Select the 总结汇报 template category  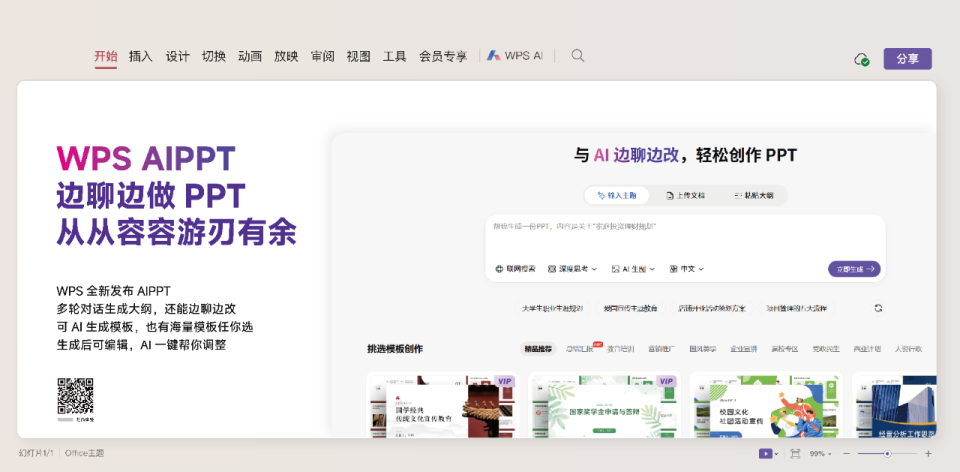[x=580, y=349]
